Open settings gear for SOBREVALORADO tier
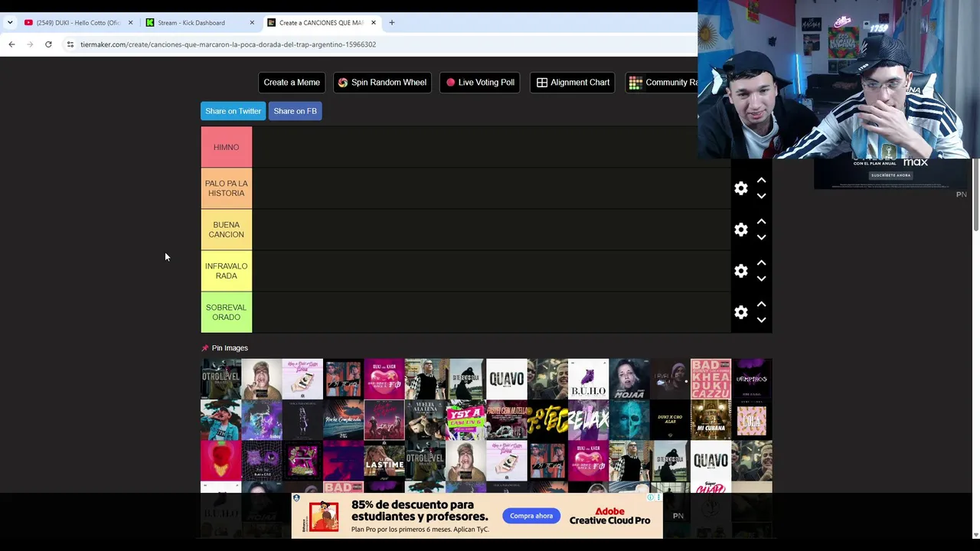 [740, 312]
